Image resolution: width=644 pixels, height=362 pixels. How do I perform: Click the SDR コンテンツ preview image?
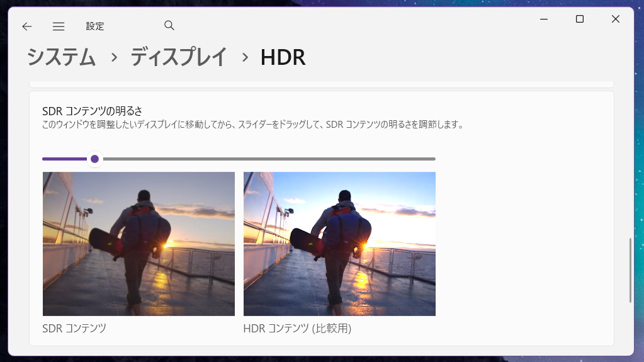138,244
